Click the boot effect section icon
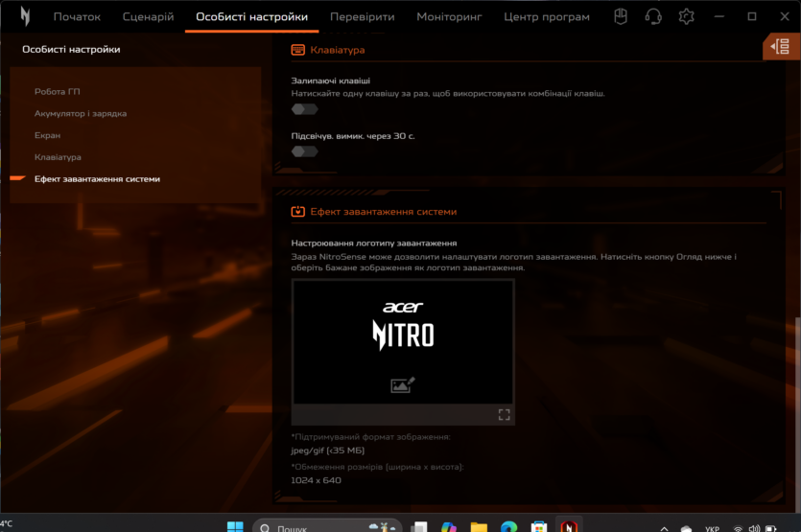The width and height of the screenshot is (801, 532). click(x=297, y=212)
